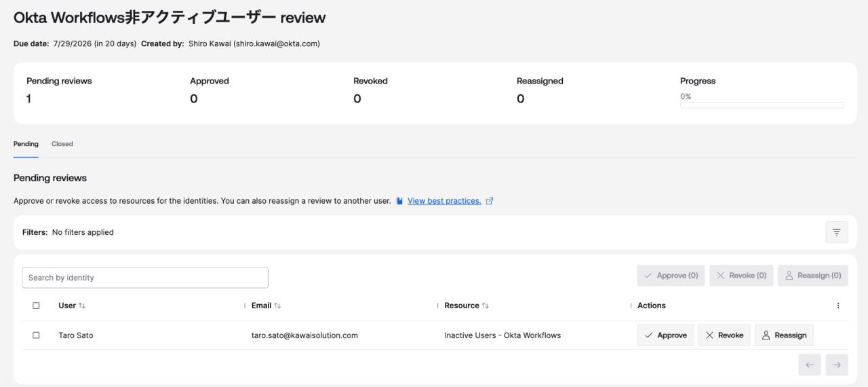
Task: Click the bulk Reassign (0) button
Action: tap(813, 276)
